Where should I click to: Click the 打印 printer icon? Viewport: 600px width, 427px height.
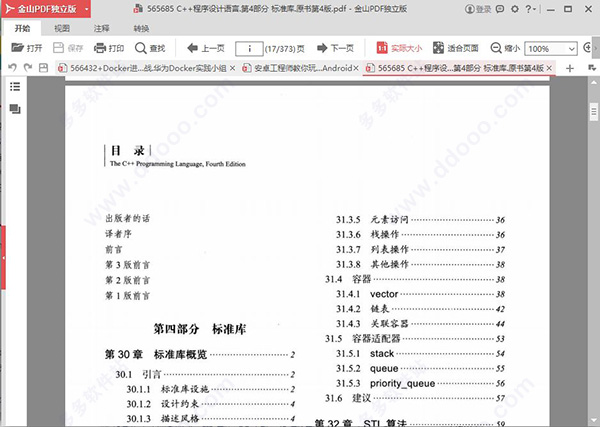tap(99, 48)
